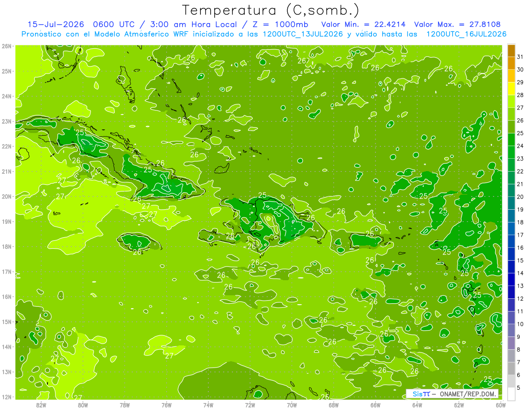The width and height of the screenshot is (532, 411).
Task: Pick the orange swatch between 30 and 31
Action: pyautogui.click(x=511, y=63)
